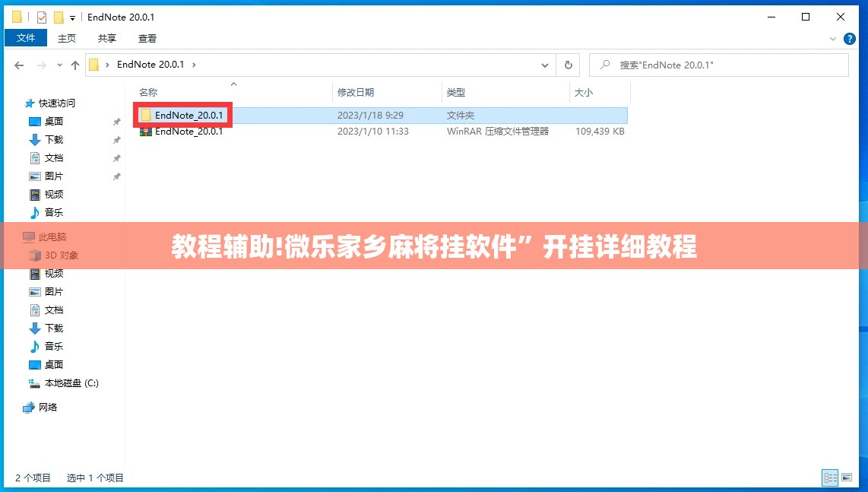
Task: Click the date 2023/1/18 9:29
Action: tap(370, 116)
